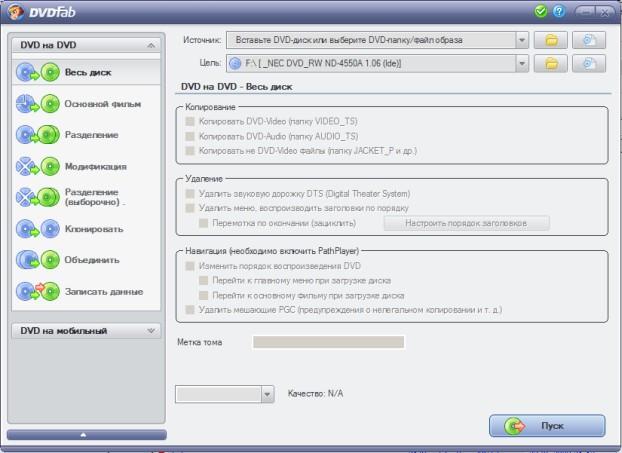Click the Записать данные mode icon
Viewport: 622px width, 453px height.
[38, 291]
